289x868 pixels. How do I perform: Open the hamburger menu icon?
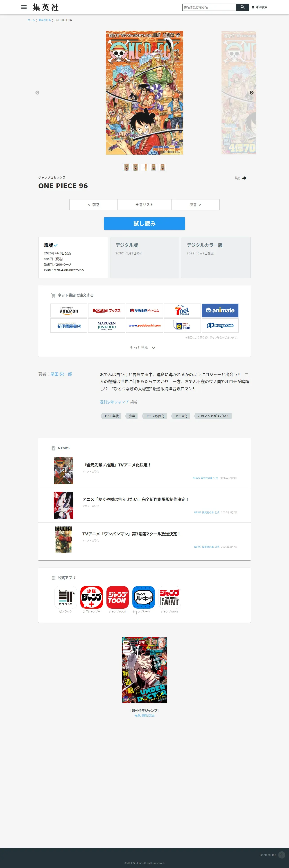pos(24,7)
